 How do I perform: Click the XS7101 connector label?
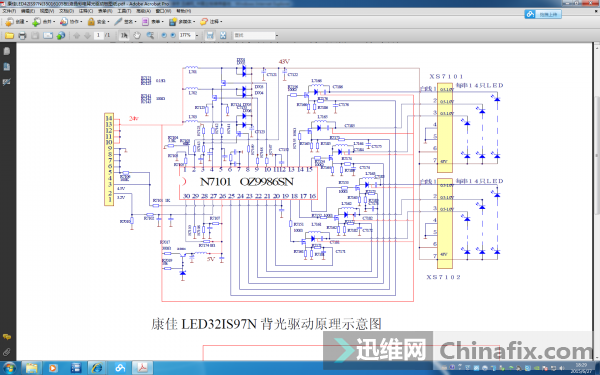click(446, 77)
